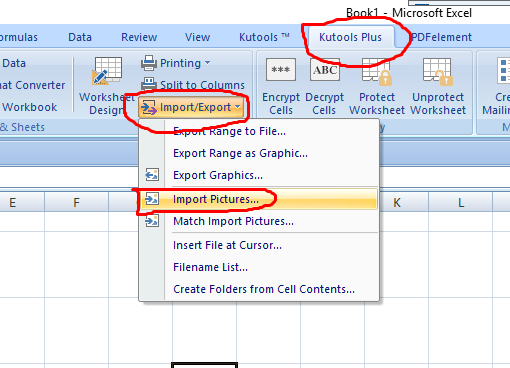Screen dimensions: 510x368
Task: Click the Protect Worksheet label
Action: (377, 104)
